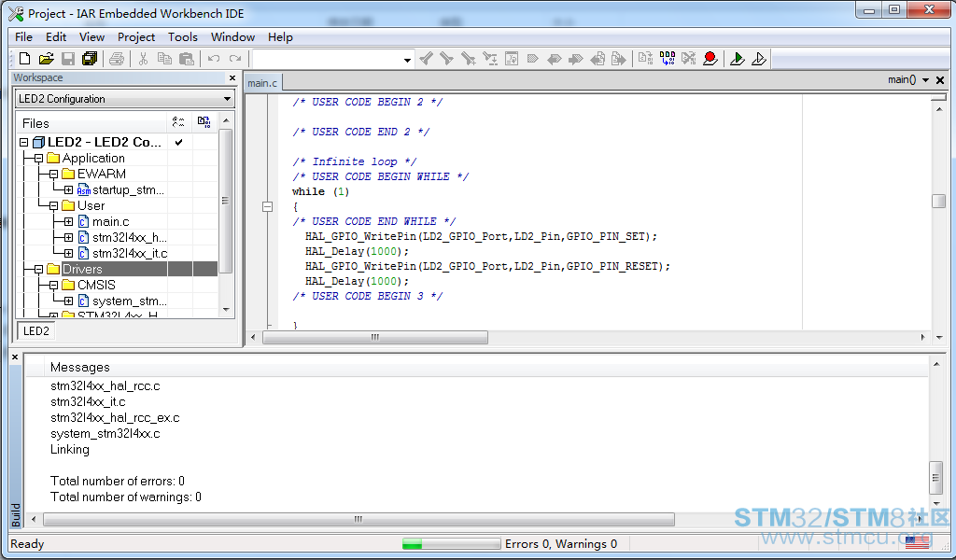
Task: Collapse the Drivers folder
Action: [38, 270]
